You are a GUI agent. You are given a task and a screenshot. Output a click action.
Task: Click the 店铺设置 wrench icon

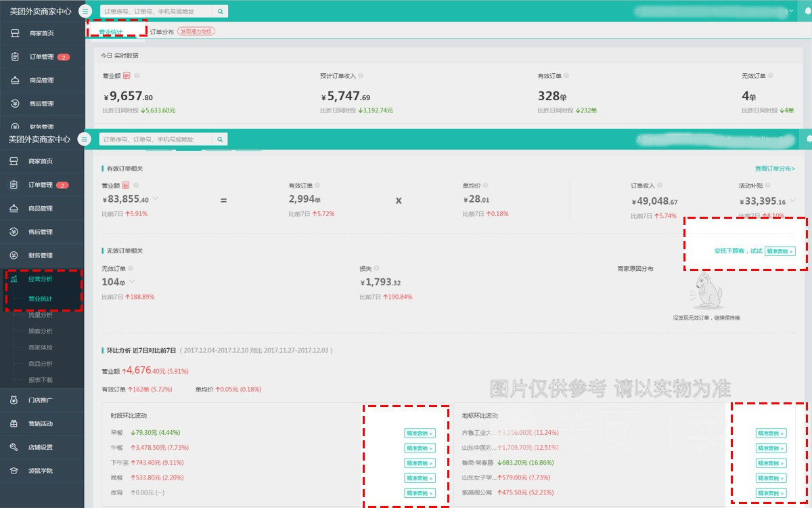click(14, 447)
